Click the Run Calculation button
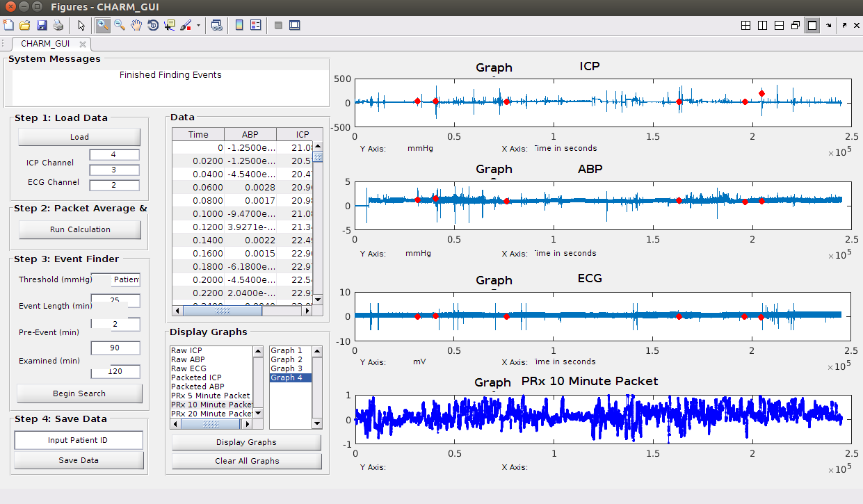This screenshot has width=863, height=504. (80, 229)
